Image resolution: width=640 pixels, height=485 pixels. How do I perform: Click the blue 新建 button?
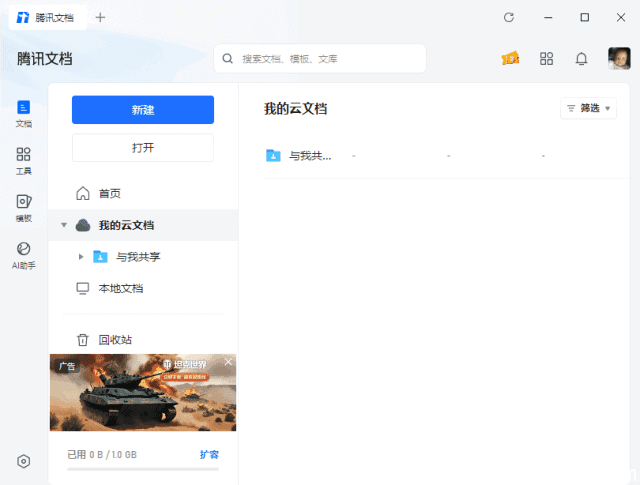click(x=143, y=110)
